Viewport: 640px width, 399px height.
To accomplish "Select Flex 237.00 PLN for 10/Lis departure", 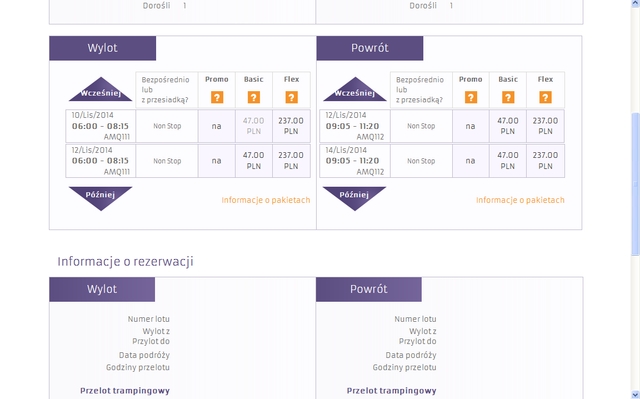I will (291, 126).
